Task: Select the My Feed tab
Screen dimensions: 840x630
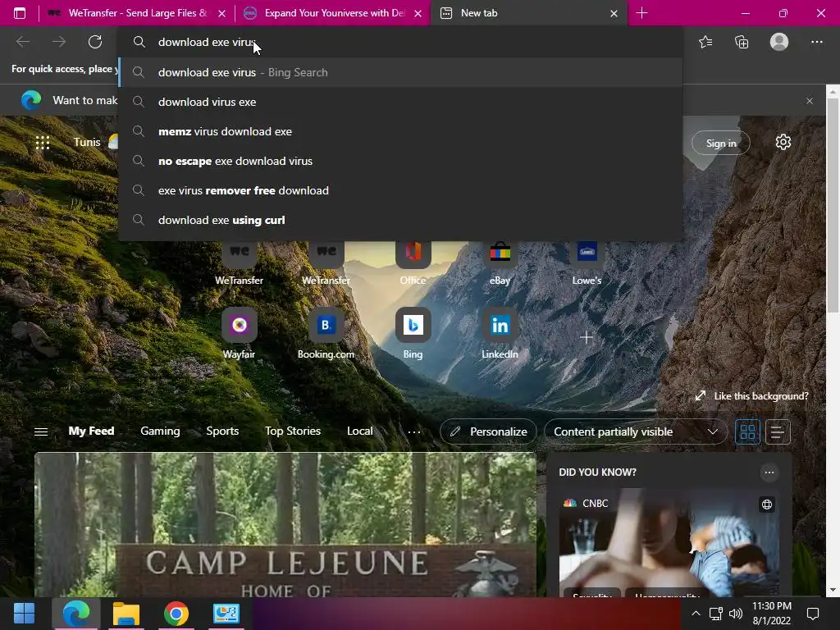Action: point(91,431)
